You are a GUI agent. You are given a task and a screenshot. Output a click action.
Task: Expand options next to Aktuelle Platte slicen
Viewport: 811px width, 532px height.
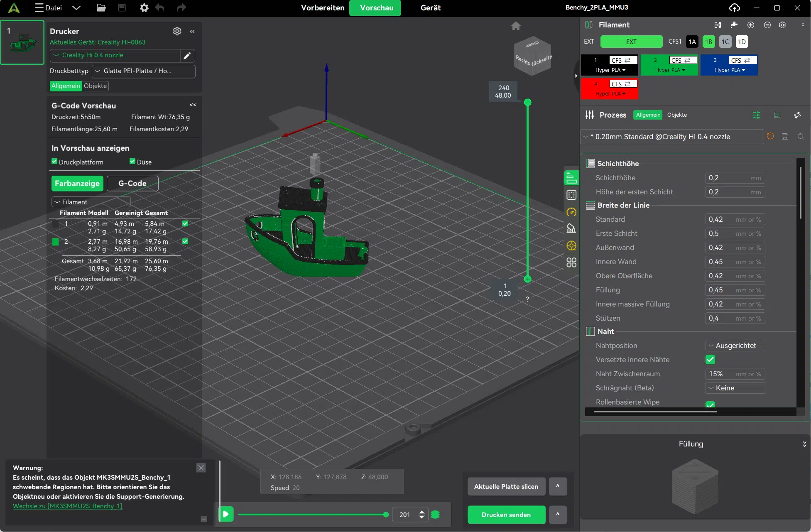(558, 486)
